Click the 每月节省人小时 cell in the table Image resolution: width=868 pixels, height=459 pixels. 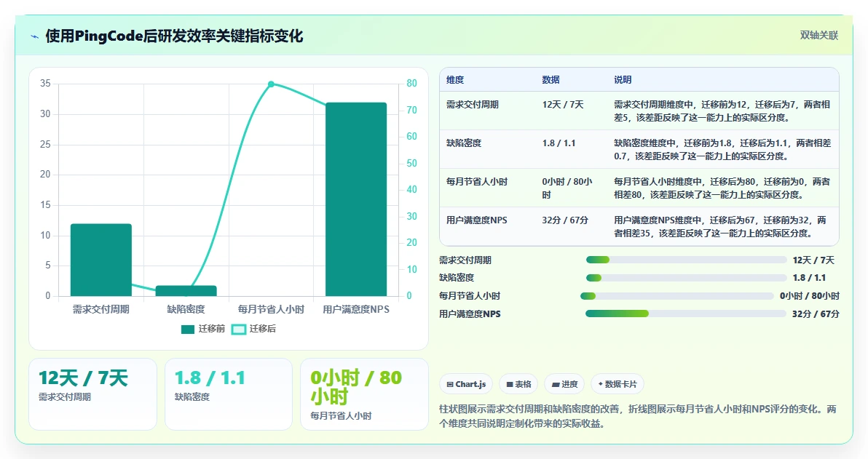click(477, 182)
